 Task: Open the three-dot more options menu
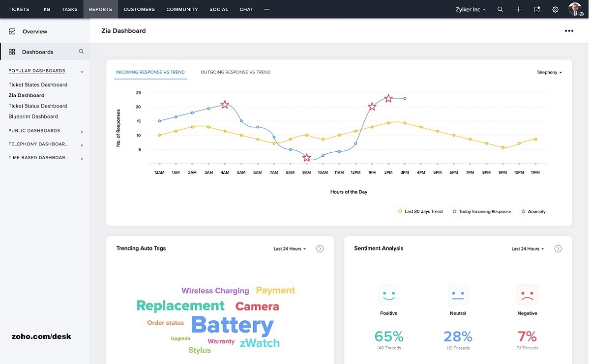click(x=569, y=31)
